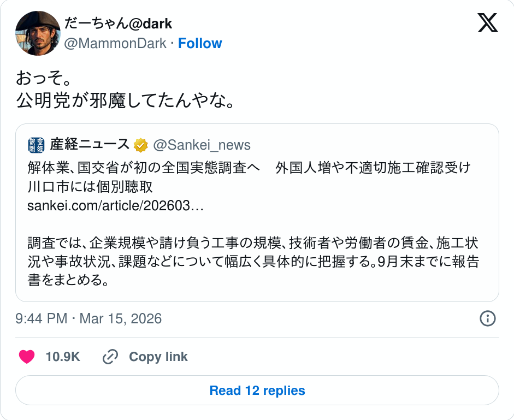
Task: Open the 産経ニュース account name
Action: pos(90,145)
